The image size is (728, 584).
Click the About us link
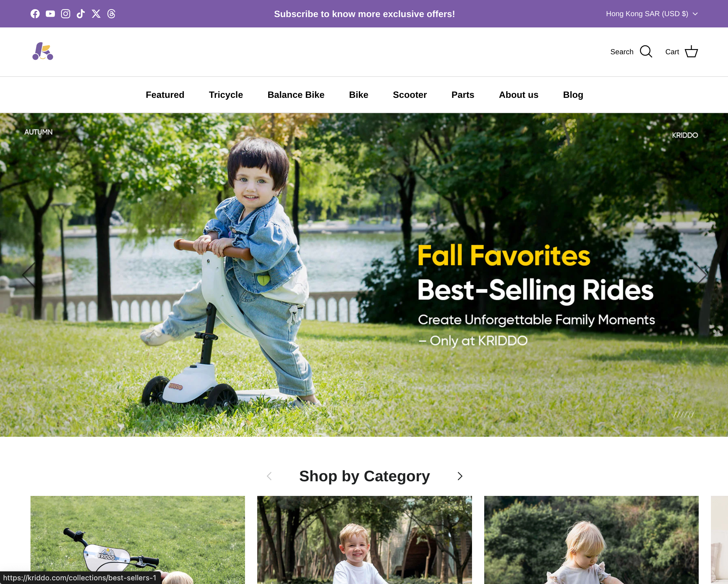click(518, 95)
